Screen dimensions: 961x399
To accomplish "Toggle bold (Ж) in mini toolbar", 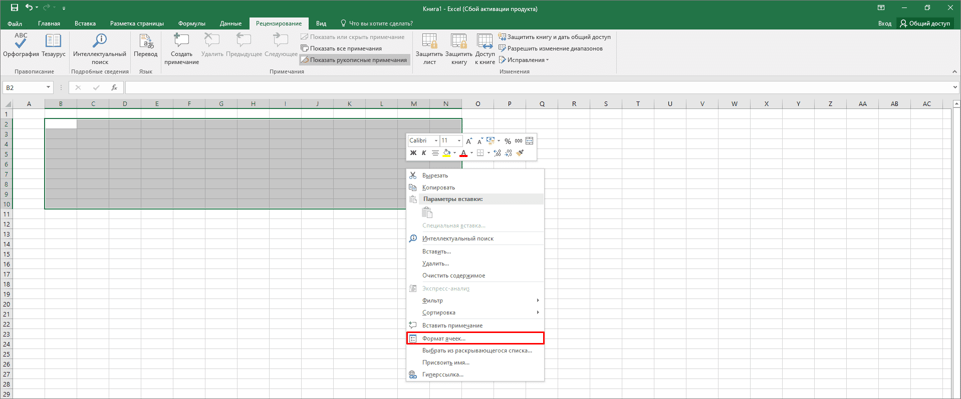I will (x=413, y=153).
